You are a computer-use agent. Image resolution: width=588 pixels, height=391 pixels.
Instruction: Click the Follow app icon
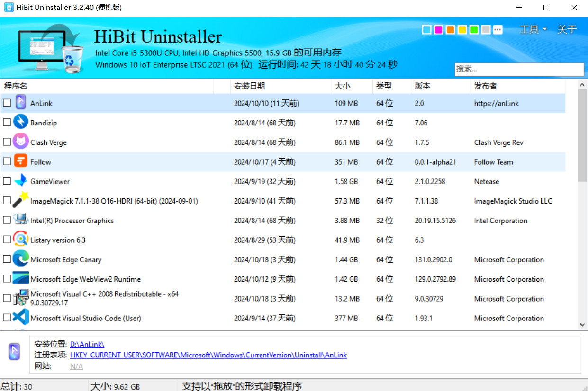click(21, 161)
